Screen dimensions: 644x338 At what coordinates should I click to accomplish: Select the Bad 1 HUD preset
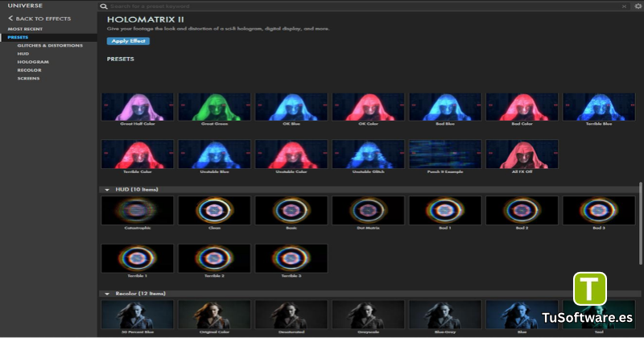pyautogui.click(x=445, y=210)
